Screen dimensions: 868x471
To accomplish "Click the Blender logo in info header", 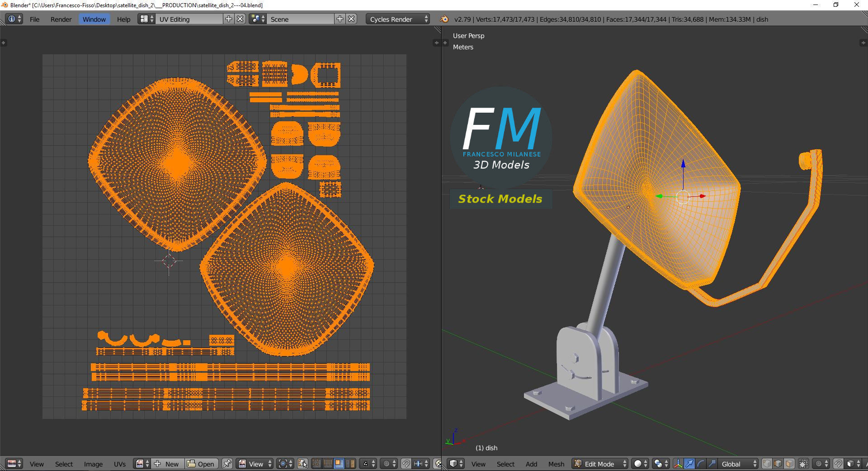I will tap(444, 19).
